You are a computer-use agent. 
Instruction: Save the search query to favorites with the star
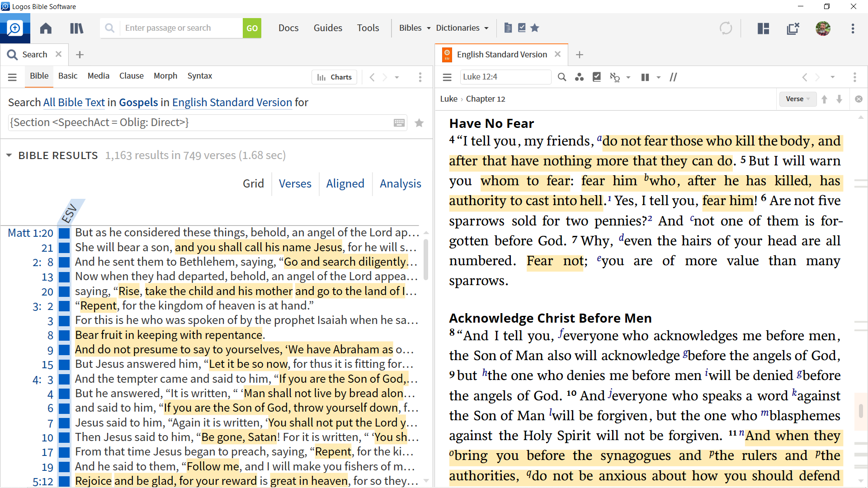point(419,123)
